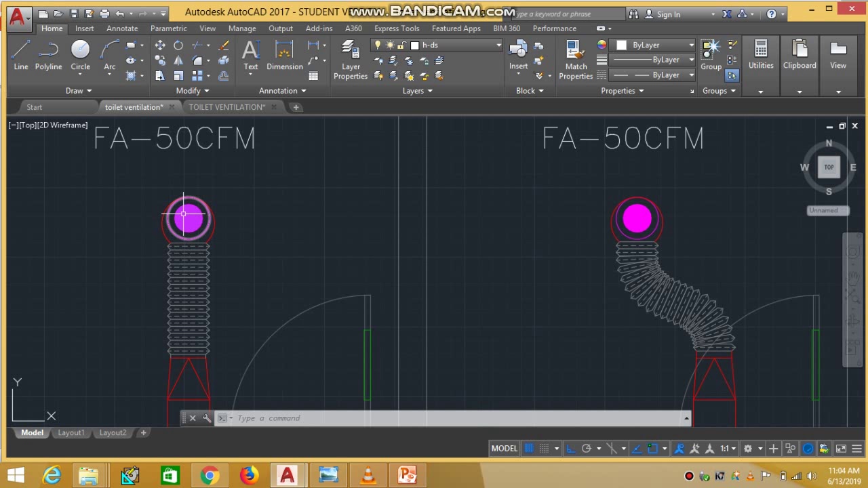Open the Insert ribbon tab
Viewport: 868px width, 488px height.
(85, 28)
